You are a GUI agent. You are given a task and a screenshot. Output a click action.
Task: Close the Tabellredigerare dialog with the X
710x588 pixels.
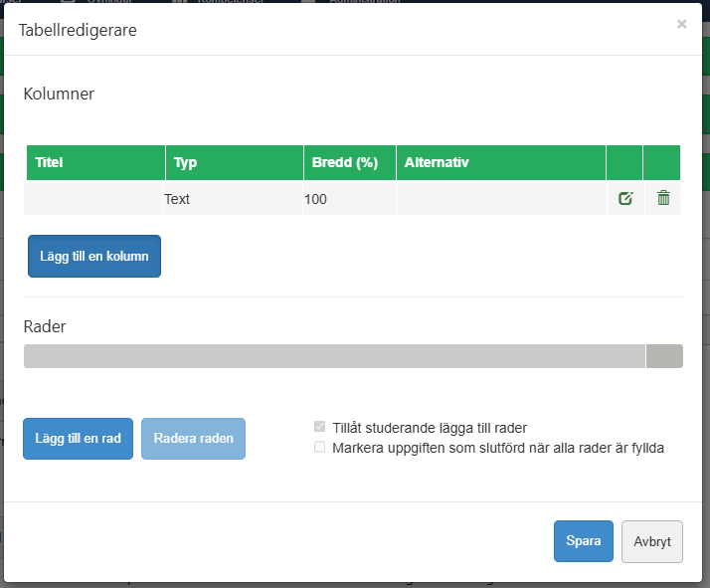681,24
